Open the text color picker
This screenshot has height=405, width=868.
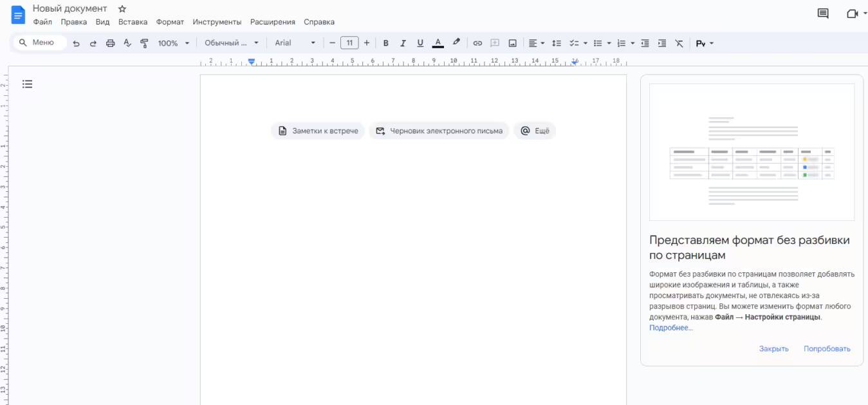click(x=438, y=43)
